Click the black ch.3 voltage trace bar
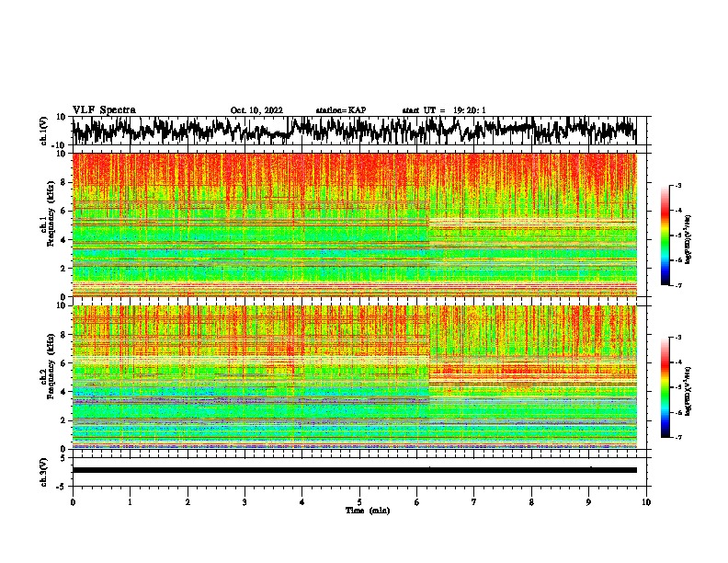728x563 pixels. coord(354,470)
